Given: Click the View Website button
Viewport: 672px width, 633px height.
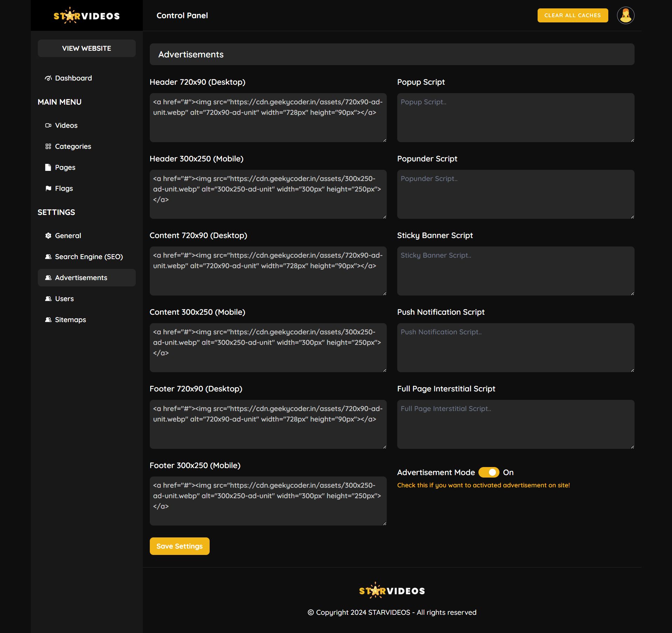Looking at the screenshot, I should point(86,48).
